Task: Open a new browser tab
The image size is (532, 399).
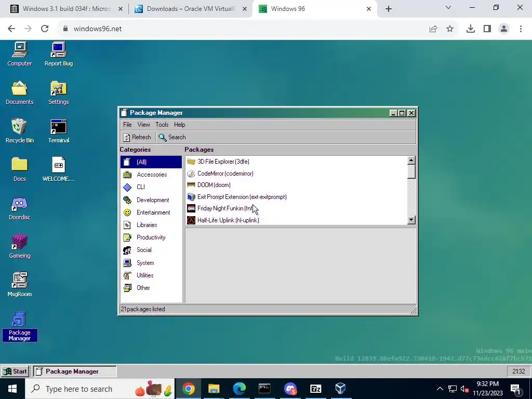Action: [x=389, y=9]
